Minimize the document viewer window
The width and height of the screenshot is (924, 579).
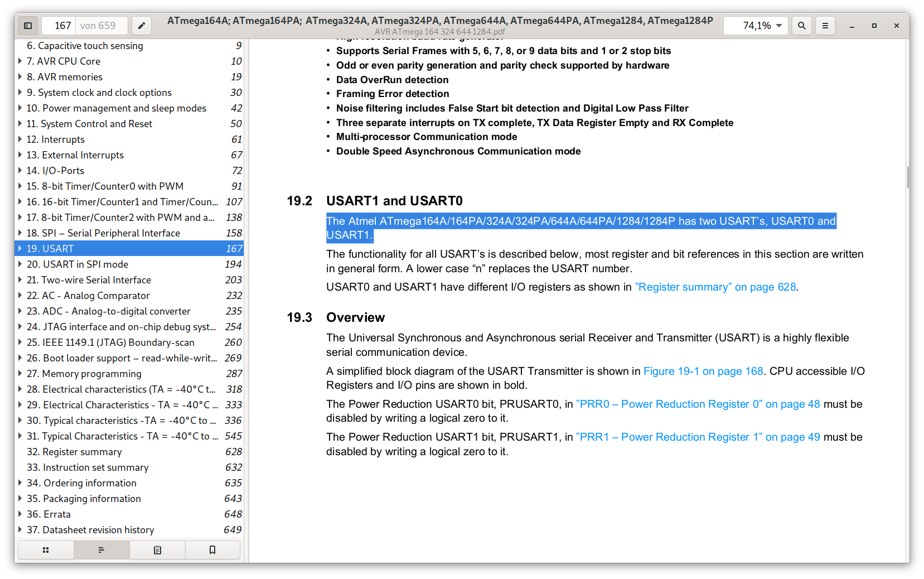click(x=852, y=26)
